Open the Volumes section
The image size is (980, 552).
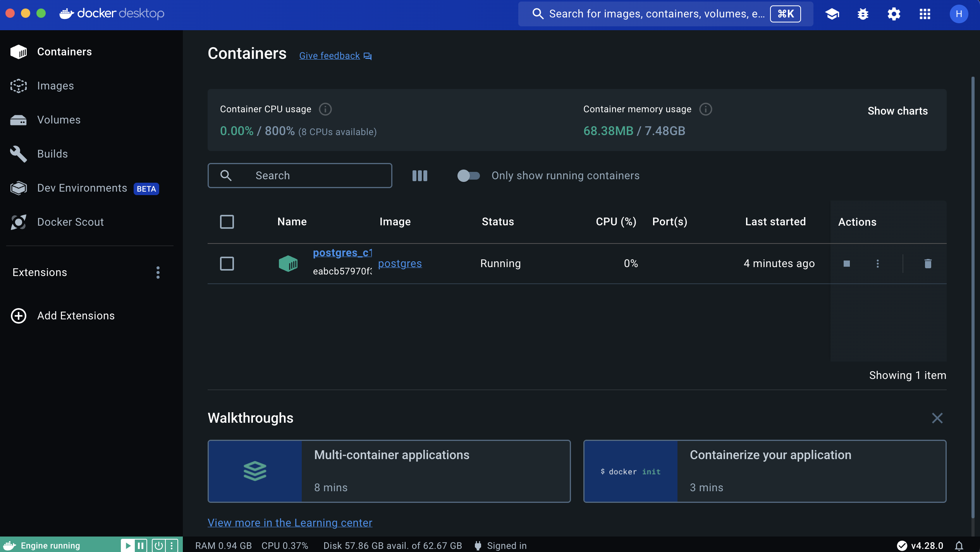[x=91, y=120]
